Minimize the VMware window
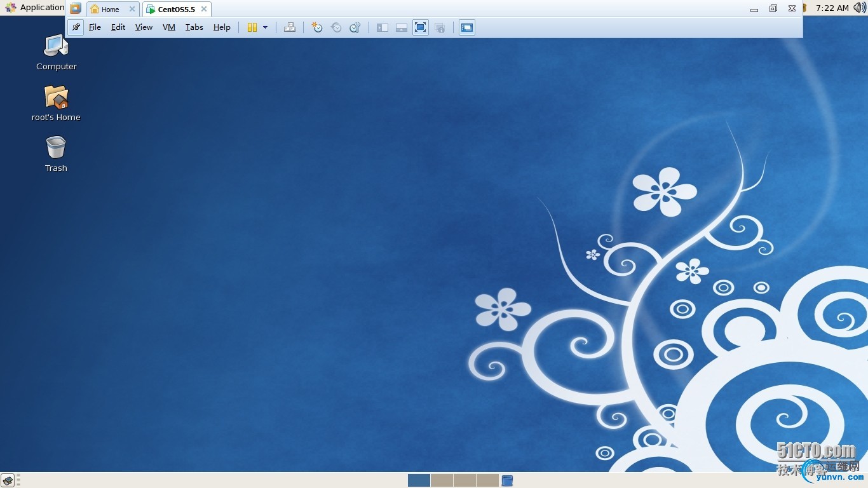 pyautogui.click(x=754, y=9)
